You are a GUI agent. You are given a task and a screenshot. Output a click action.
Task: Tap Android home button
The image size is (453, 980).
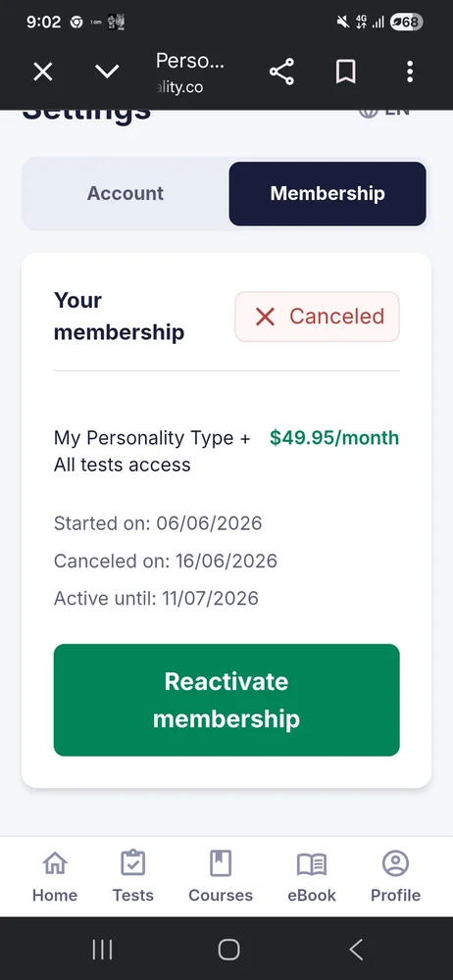[228, 950]
